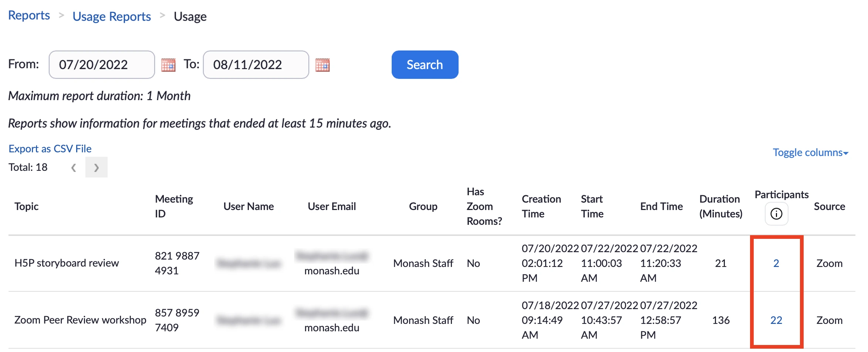Click the To date input field

[x=256, y=65]
